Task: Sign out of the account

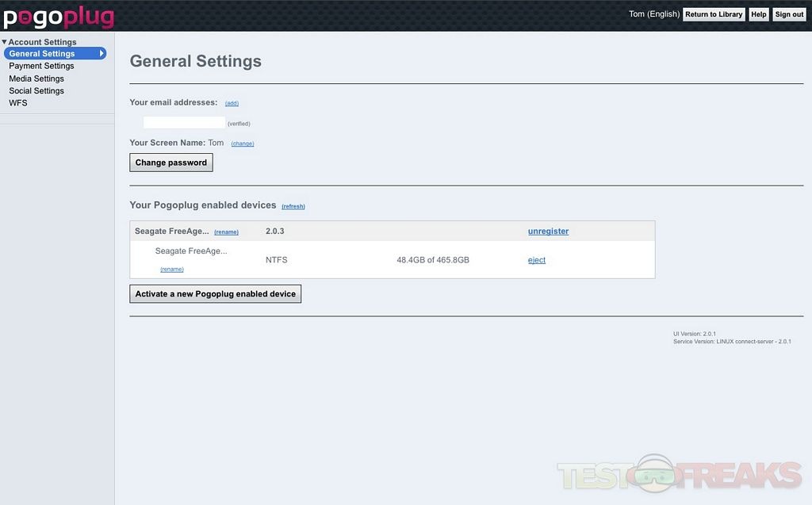Action: (789, 14)
